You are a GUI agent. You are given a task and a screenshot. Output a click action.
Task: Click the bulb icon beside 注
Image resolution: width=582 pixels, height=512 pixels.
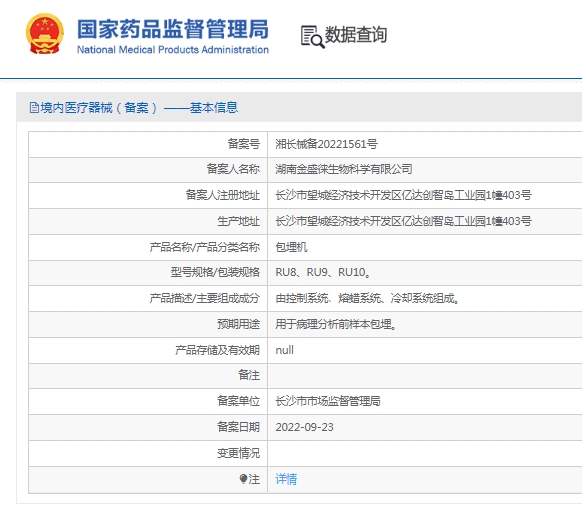pos(243,479)
